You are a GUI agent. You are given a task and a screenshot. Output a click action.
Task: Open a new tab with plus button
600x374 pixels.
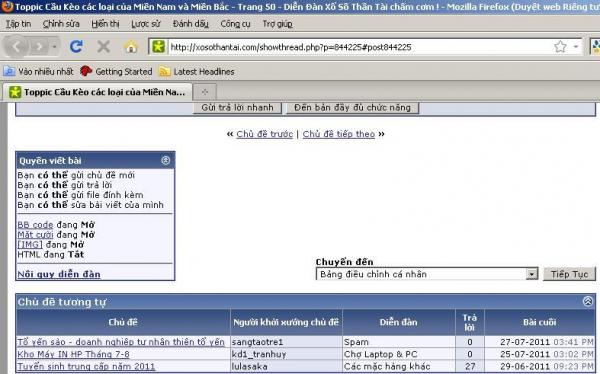click(x=205, y=92)
